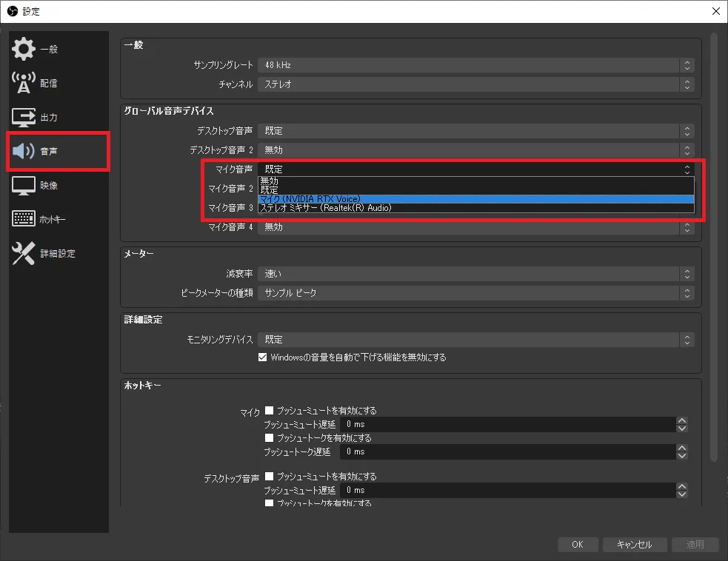728x561 pixels.
Task: Open the マイク音声 4 無効 dropdown
Action: pos(476,227)
